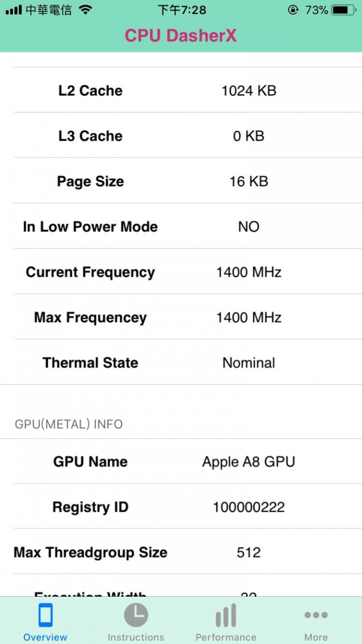Select the Max Threadgroup Size row
The image size is (362, 644).
tap(181, 552)
